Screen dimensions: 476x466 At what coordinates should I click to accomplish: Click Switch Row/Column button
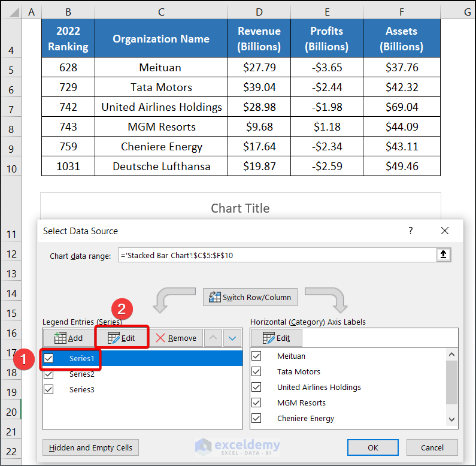point(250,297)
